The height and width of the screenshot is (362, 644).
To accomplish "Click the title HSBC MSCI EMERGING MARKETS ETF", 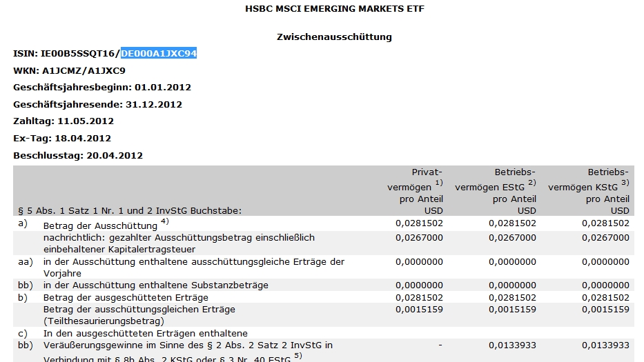I will [334, 8].
